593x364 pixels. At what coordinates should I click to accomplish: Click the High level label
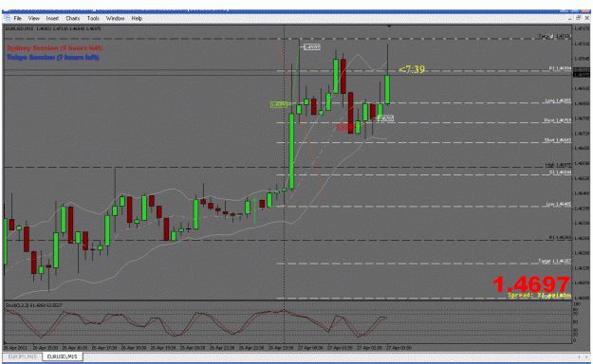tap(558, 165)
